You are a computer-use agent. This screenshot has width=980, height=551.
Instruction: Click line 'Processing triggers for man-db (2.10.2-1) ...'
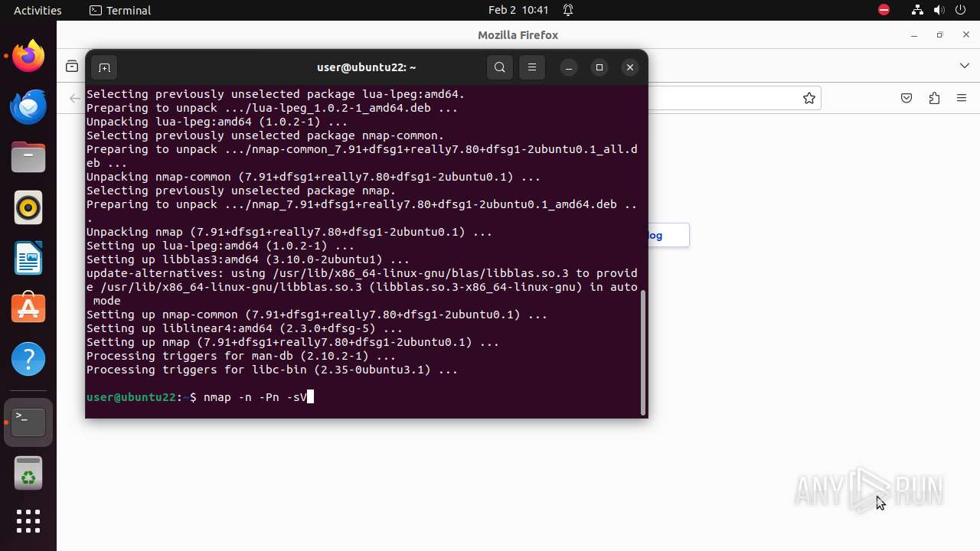241,356
